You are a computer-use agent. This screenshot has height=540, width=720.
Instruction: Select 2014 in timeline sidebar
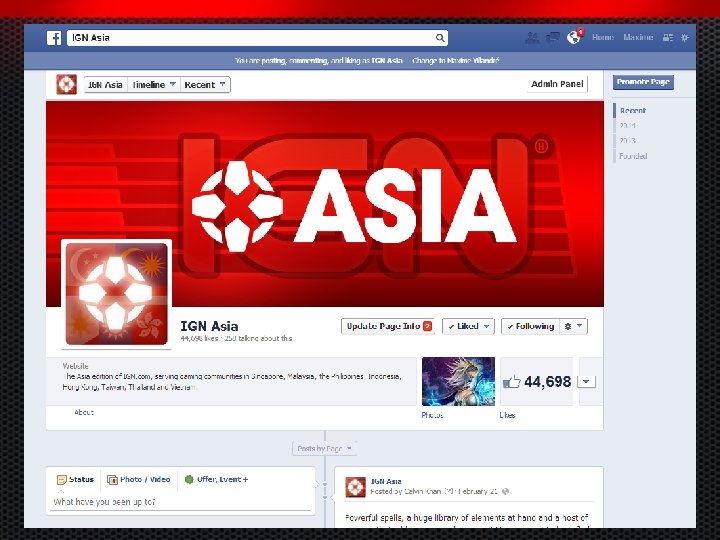coord(627,125)
